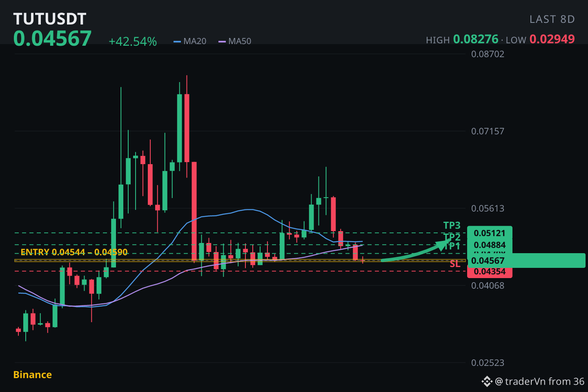
Task: Click the green 0.05121 price tag
Action: pyautogui.click(x=490, y=233)
